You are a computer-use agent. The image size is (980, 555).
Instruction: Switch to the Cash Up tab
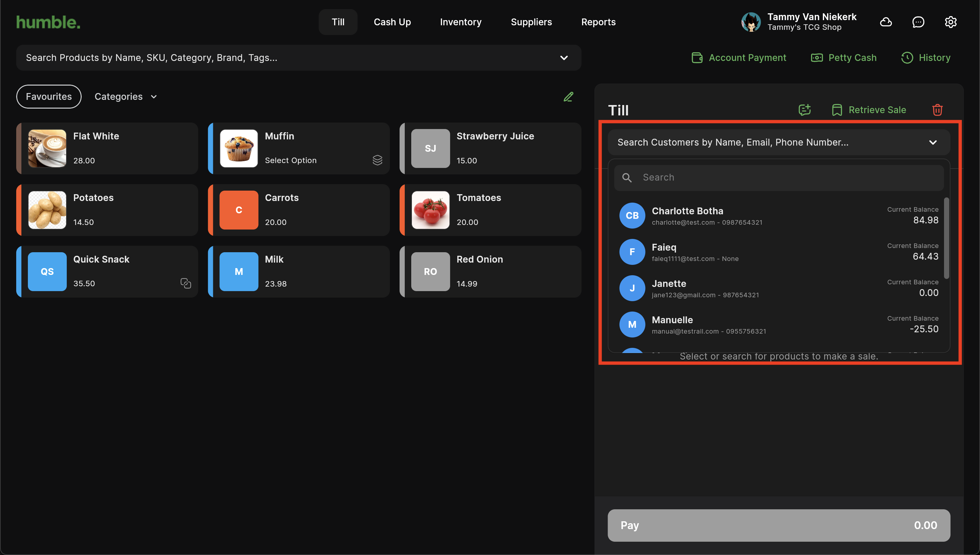pos(392,22)
